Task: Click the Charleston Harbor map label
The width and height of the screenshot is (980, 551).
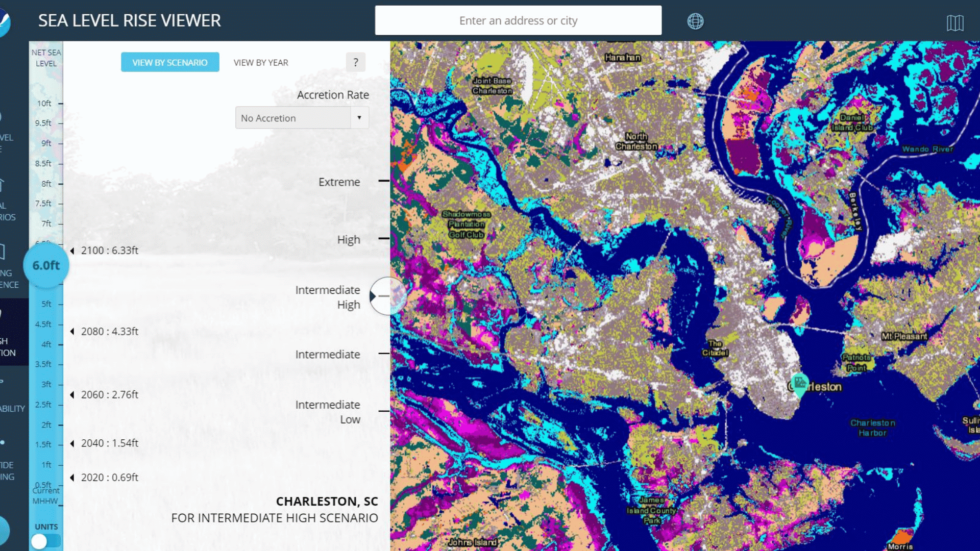Action: point(872,428)
